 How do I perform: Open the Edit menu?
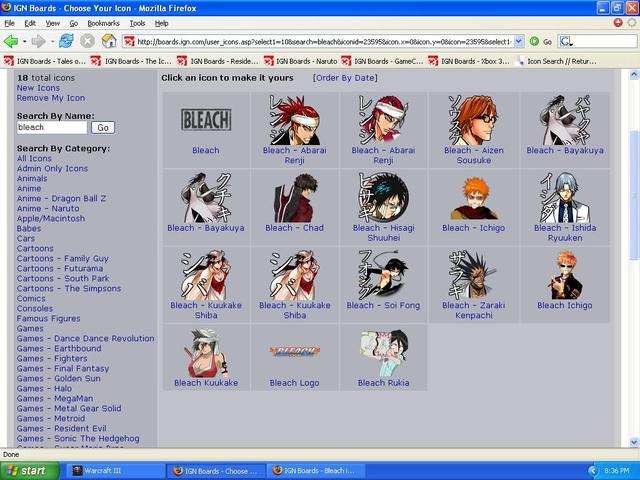[x=30, y=23]
